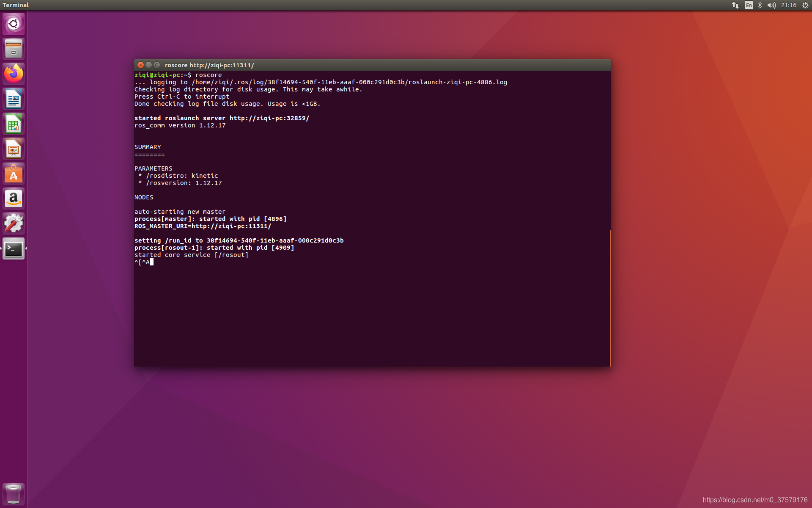
Task: Open the 21:16 clock calendar menu
Action: pyautogui.click(x=789, y=5)
